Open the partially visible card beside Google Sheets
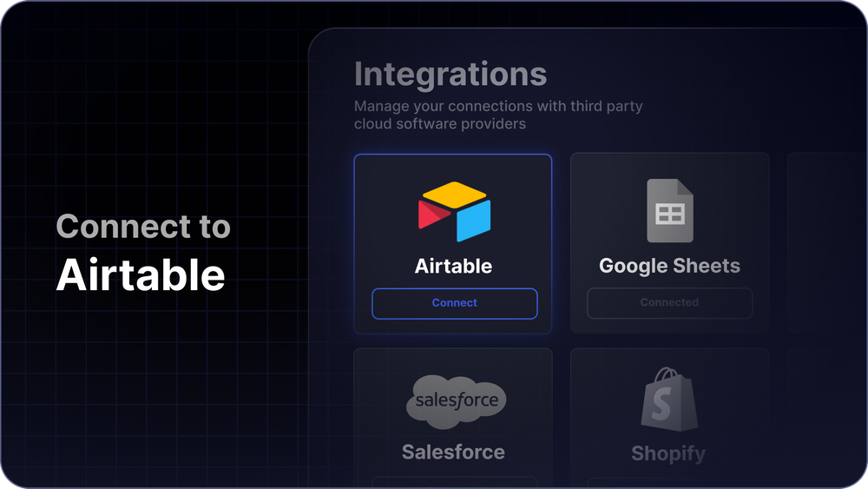Image resolution: width=868 pixels, height=489 pixels. pyautogui.click(x=825, y=243)
